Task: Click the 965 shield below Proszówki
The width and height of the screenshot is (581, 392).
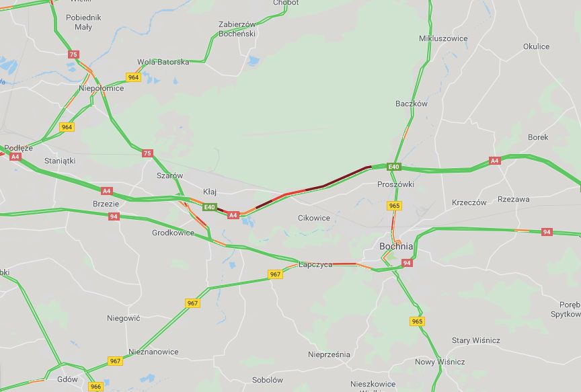Action: click(x=394, y=206)
